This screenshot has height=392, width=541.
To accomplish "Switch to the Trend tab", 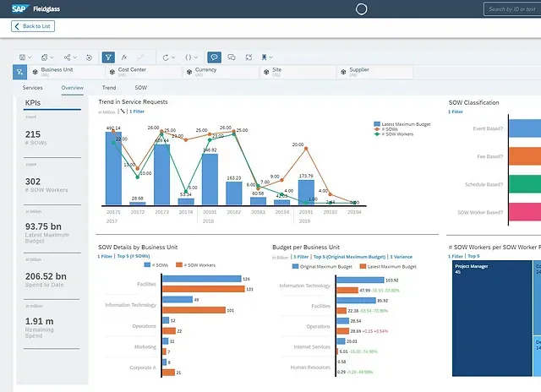I will [109, 88].
